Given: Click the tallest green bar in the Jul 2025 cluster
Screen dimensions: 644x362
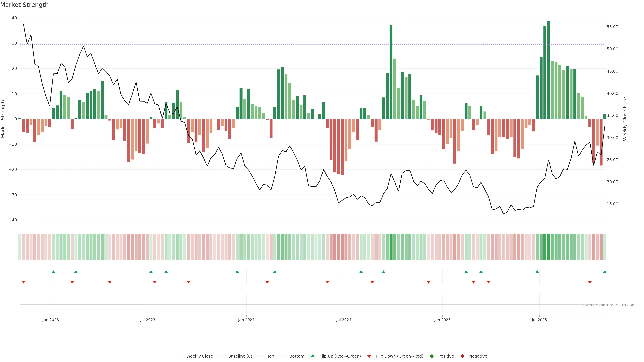Looking at the screenshot, I should [549, 70].
